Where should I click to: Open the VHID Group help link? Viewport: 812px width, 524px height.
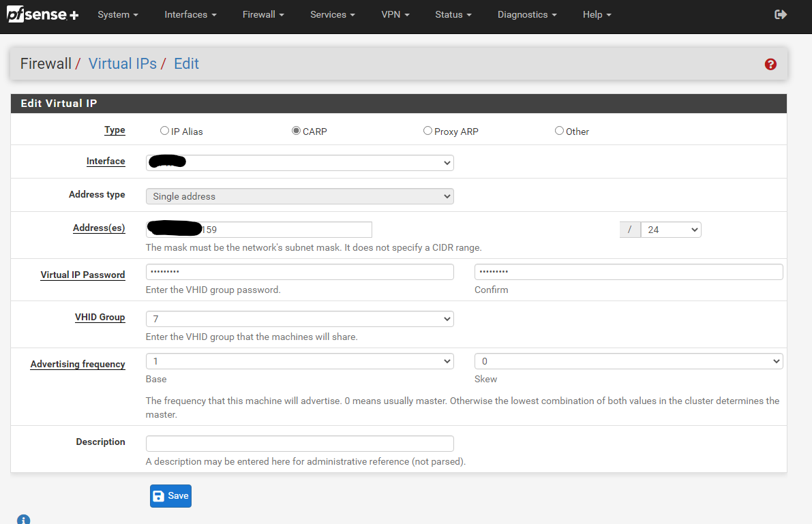pos(100,317)
